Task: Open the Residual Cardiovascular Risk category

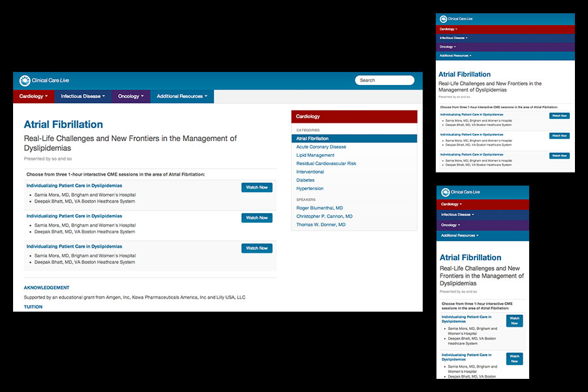Action: [x=326, y=163]
